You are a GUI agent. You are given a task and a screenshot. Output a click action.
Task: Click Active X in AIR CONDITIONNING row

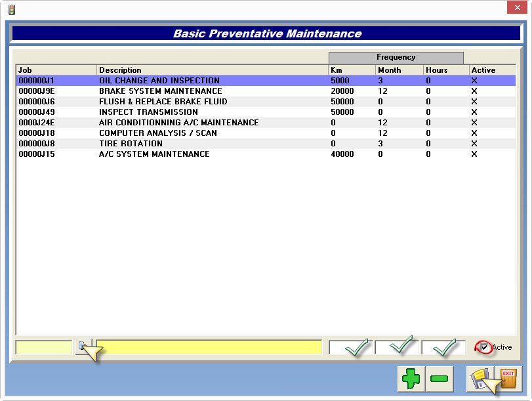click(x=474, y=123)
